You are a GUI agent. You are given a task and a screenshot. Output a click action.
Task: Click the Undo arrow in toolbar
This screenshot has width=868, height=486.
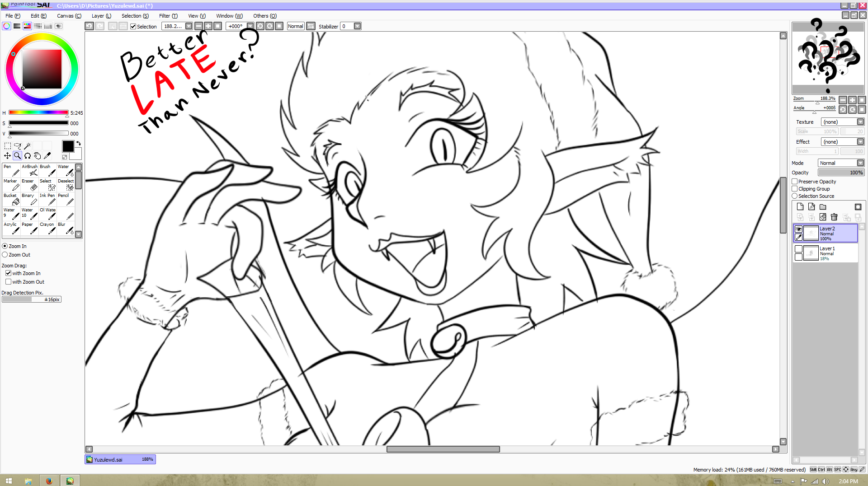click(90, 26)
